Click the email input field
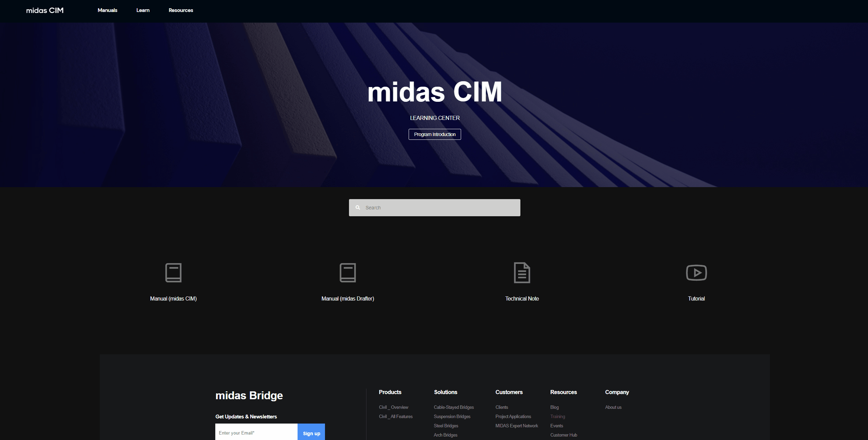868x440 pixels. 256,433
